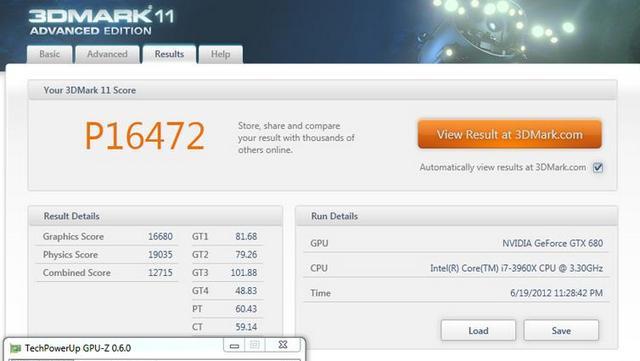Switch to the Advanced tab

pos(107,54)
